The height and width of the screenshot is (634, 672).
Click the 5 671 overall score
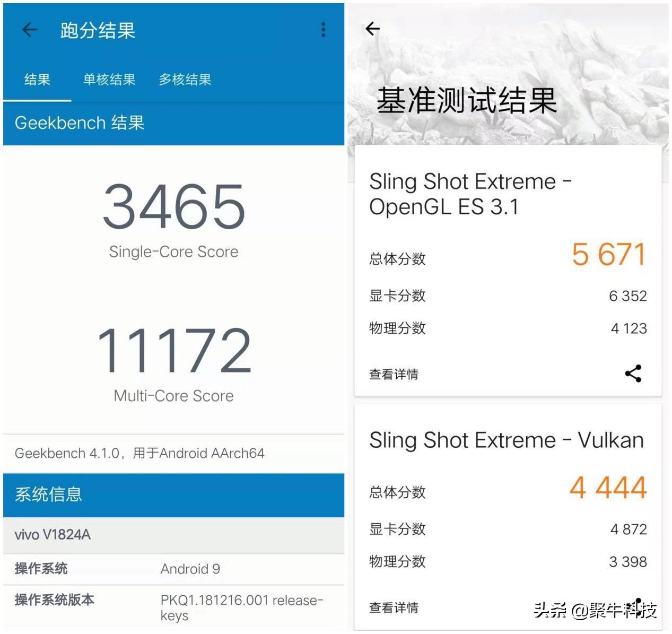(x=609, y=255)
